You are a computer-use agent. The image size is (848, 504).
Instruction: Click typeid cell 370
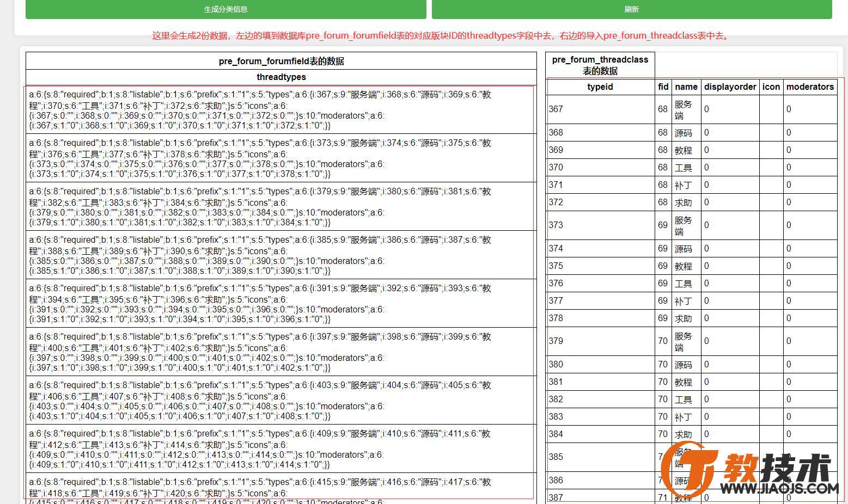pos(600,167)
